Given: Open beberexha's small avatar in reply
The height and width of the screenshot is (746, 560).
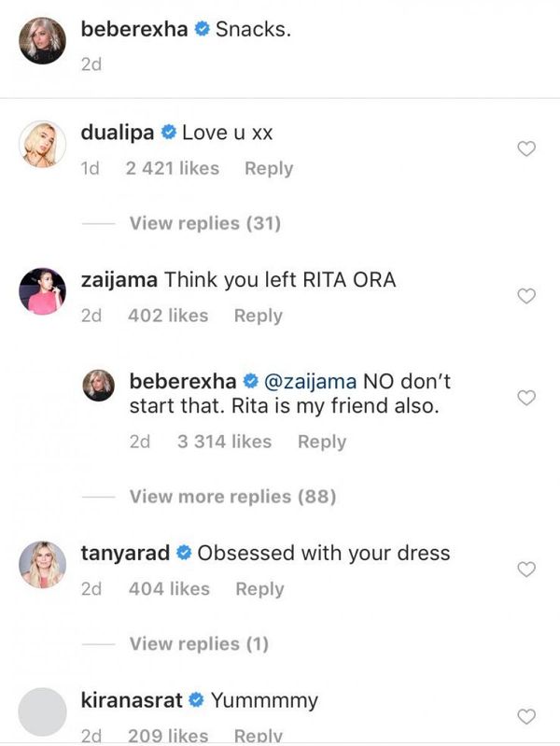Looking at the screenshot, I should 99,386.
